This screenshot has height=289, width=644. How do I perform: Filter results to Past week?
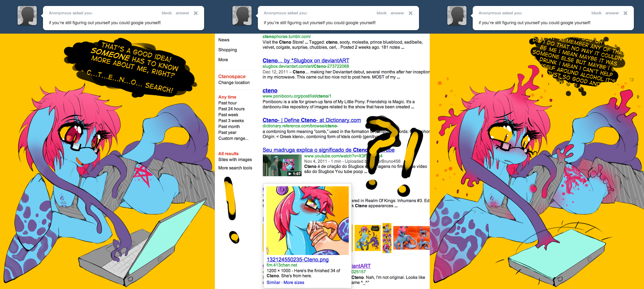pyautogui.click(x=228, y=115)
